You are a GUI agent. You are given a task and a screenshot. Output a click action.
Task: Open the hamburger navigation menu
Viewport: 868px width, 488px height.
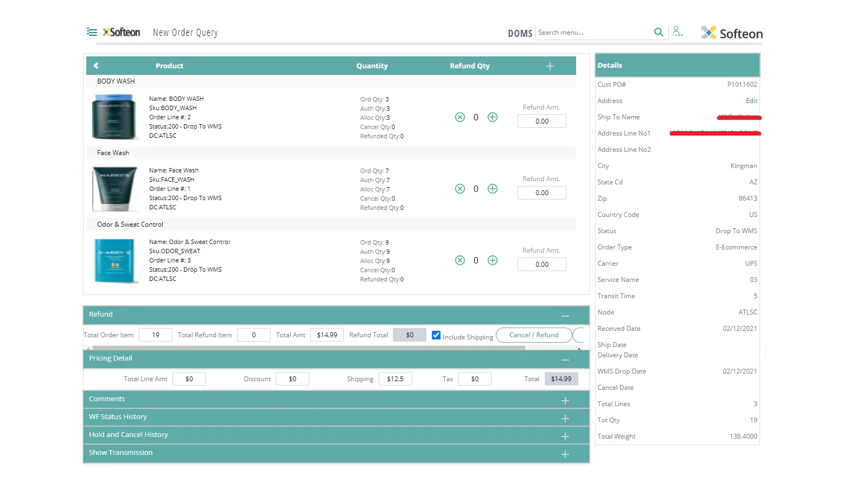click(92, 32)
